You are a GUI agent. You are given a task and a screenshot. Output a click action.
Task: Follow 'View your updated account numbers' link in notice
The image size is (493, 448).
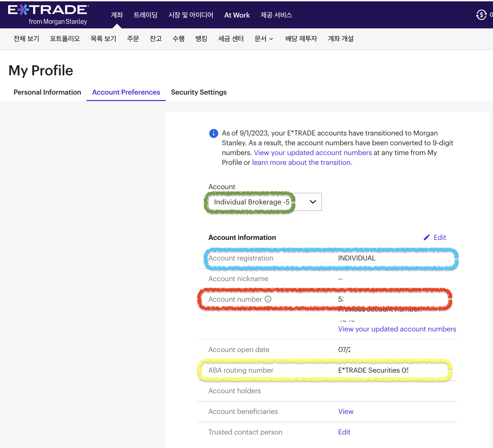(x=313, y=153)
